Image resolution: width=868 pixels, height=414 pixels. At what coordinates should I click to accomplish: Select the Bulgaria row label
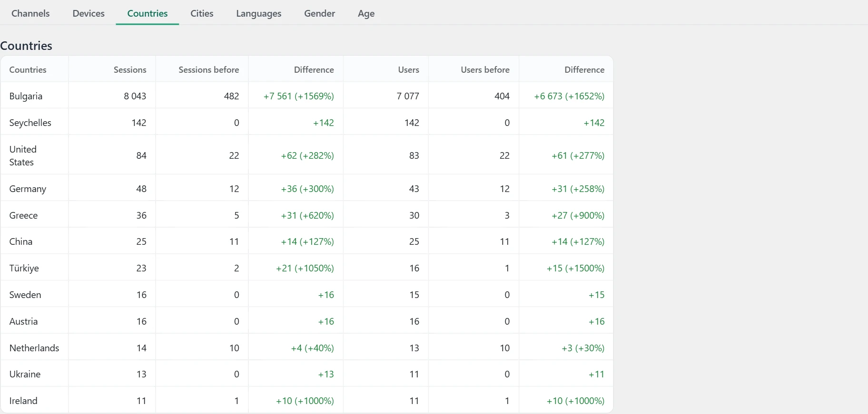click(x=26, y=96)
